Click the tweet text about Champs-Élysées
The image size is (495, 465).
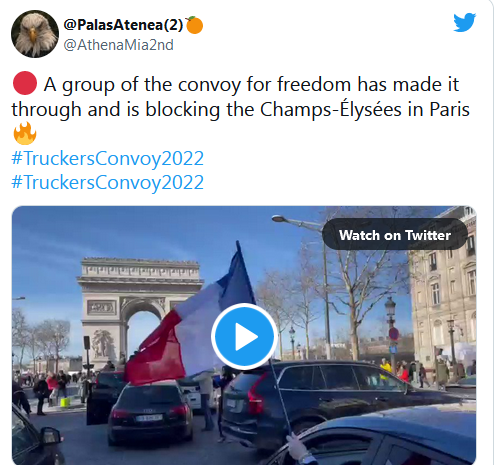click(x=241, y=97)
